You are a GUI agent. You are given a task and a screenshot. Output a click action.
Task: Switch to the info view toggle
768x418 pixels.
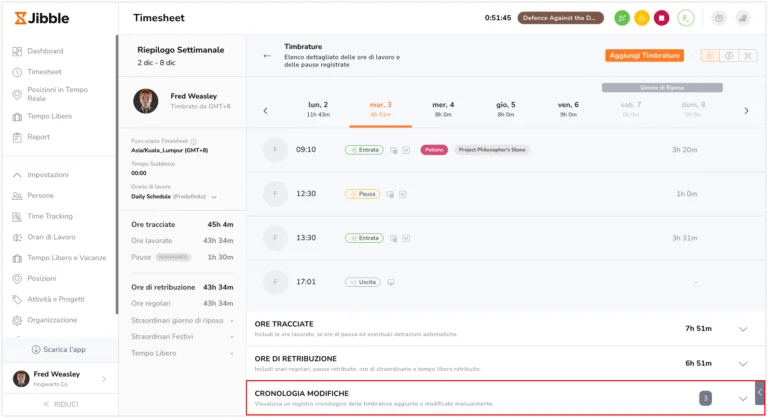point(729,56)
